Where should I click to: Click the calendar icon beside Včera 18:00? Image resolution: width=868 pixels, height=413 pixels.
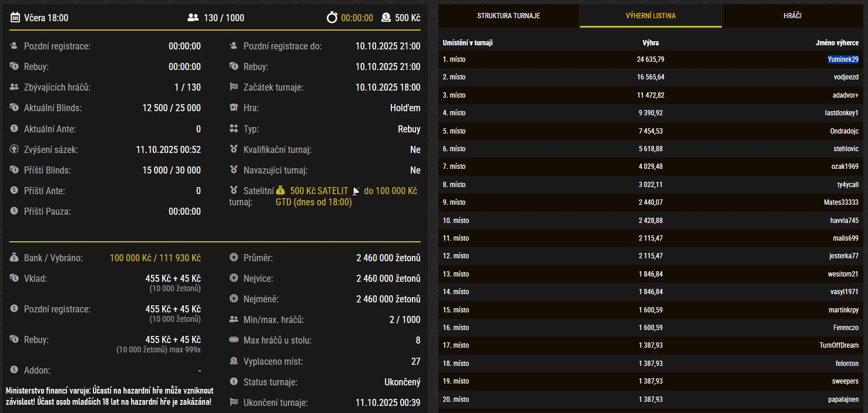point(15,18)
